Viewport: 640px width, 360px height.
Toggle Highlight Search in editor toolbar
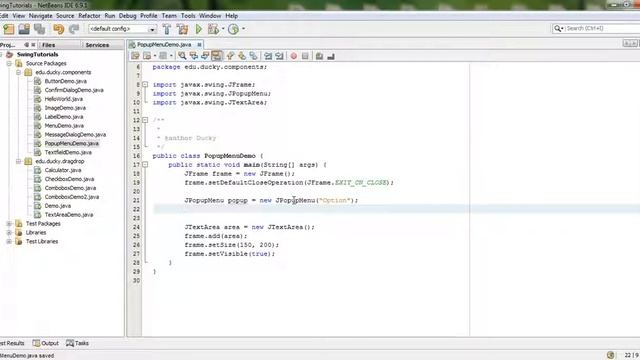pos(217,56)
